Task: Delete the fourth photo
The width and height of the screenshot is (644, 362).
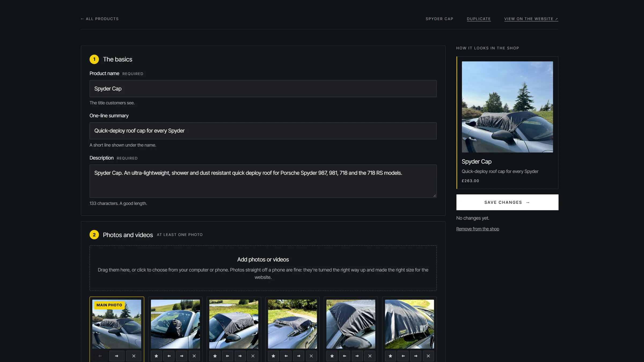Action: [x=311, y=356]
